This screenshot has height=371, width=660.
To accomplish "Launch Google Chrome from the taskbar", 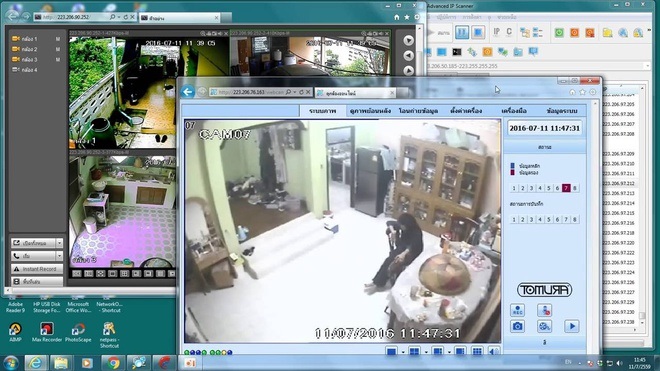I will (x=113, y=363).
